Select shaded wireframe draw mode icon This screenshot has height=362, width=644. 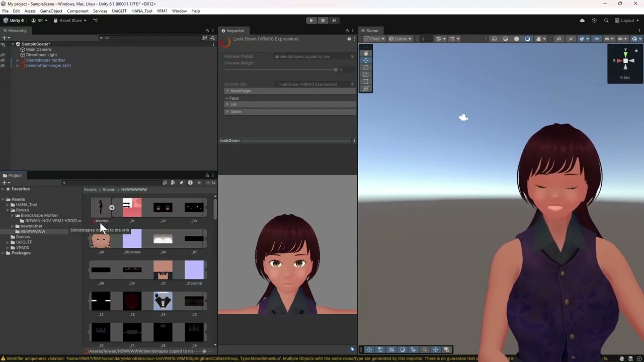[x=506, y=39]
